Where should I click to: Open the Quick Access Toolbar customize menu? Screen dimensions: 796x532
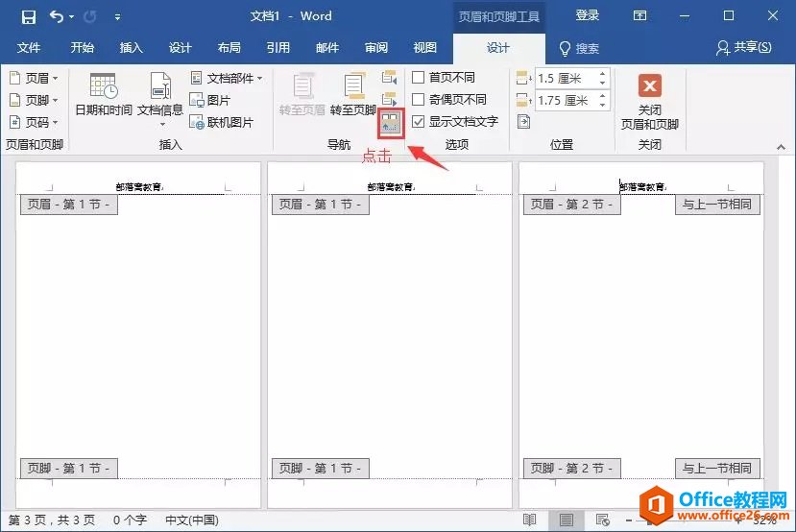(x=117, y=17)
